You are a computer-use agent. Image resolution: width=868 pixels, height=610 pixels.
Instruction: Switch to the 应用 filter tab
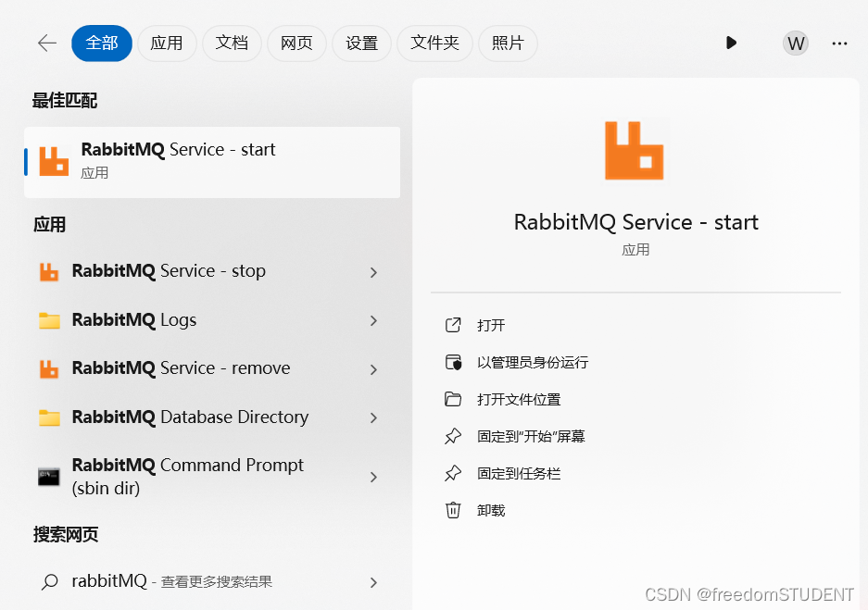[x=167, y=44]
